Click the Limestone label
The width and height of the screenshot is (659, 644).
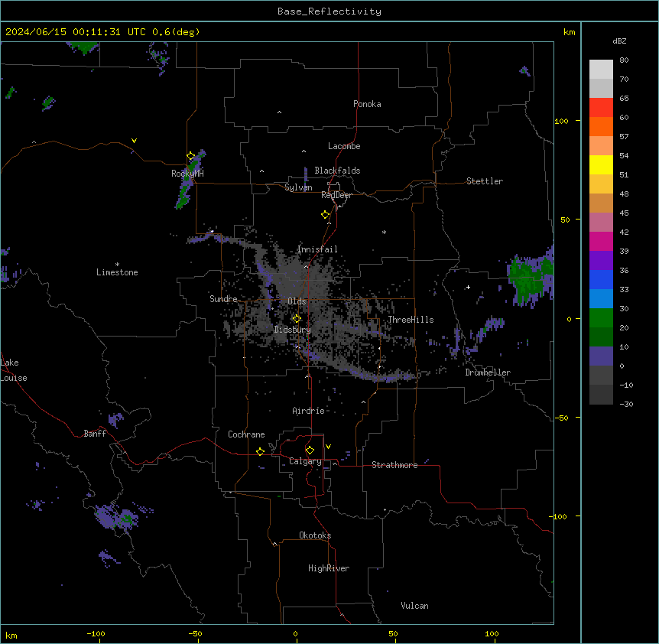[x=117, y=272]
